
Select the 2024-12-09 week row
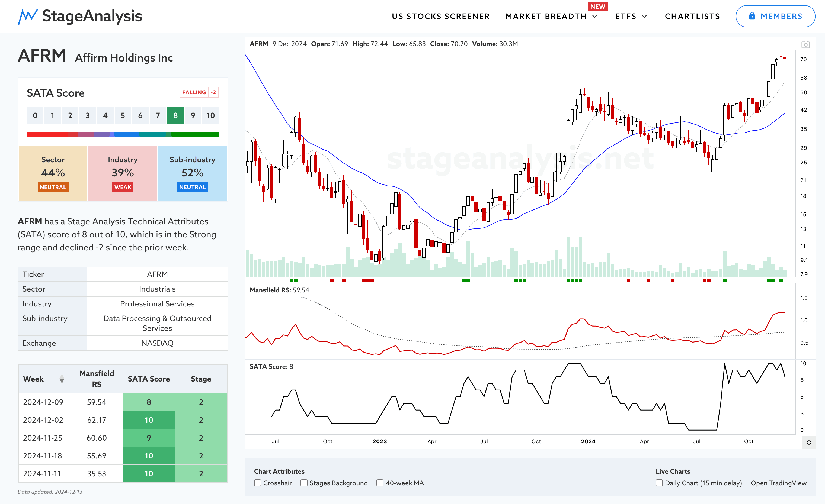point(123,402)
